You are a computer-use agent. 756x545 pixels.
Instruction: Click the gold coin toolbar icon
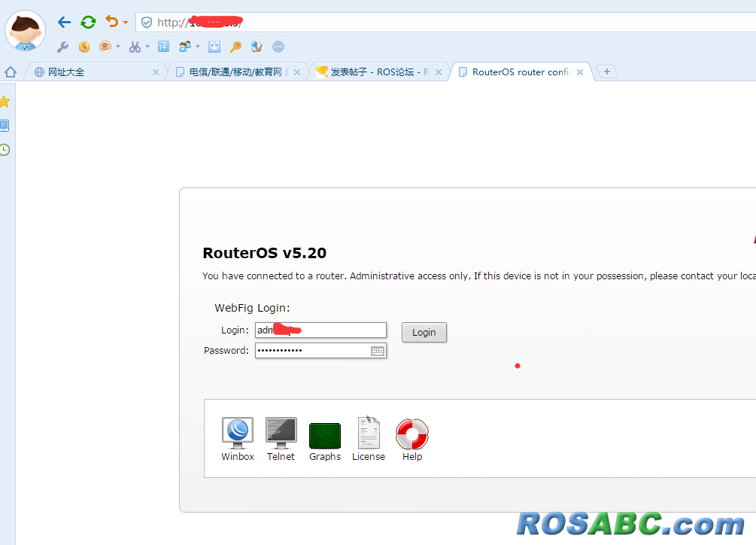[84, 47]
